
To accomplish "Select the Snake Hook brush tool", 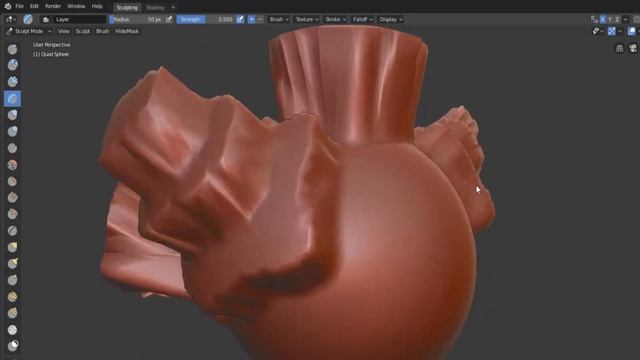I will 12,264.
